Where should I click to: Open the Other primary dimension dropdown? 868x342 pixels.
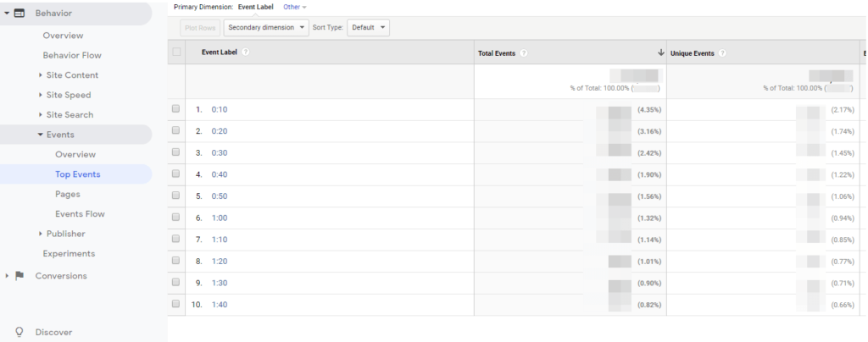point(294,7)
